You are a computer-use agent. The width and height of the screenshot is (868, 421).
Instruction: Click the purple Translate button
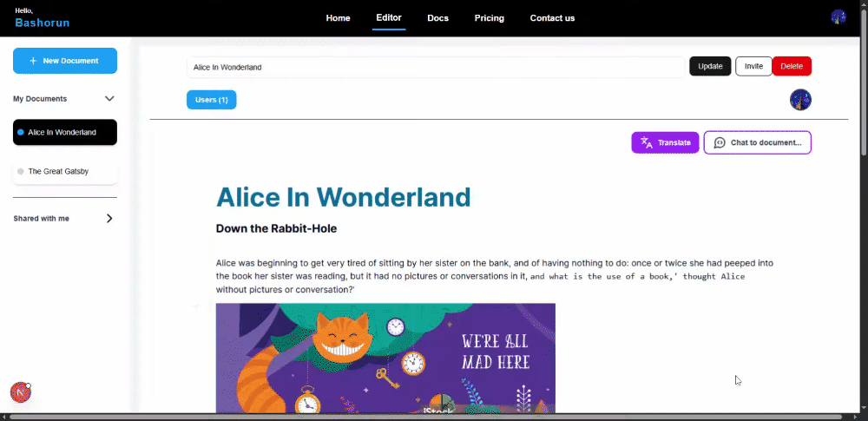coord(665,142)
